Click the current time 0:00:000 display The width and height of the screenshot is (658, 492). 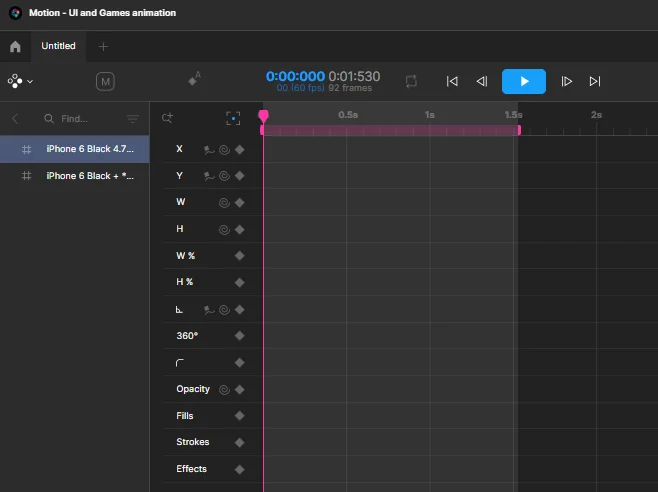coord(295,76)
